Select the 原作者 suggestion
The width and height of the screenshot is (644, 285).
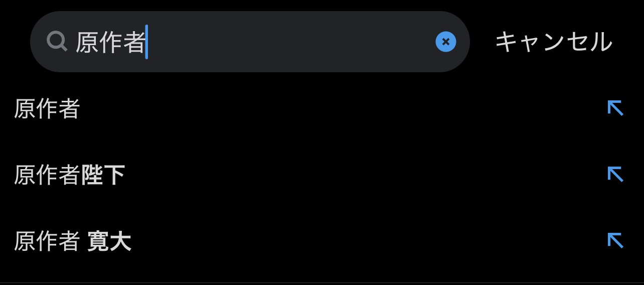click(47, 109)
